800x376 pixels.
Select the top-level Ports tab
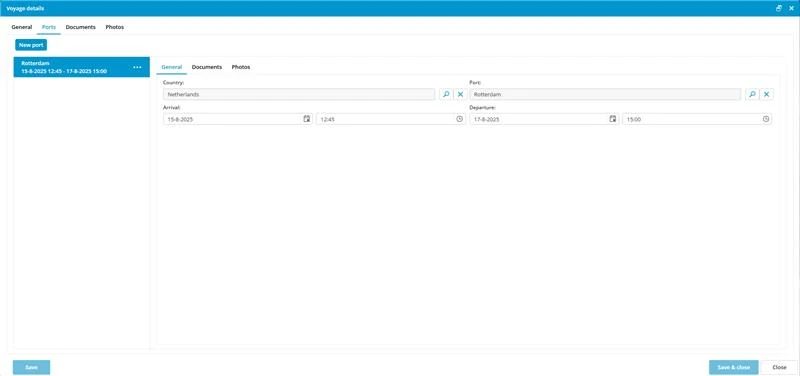point(49,27)
